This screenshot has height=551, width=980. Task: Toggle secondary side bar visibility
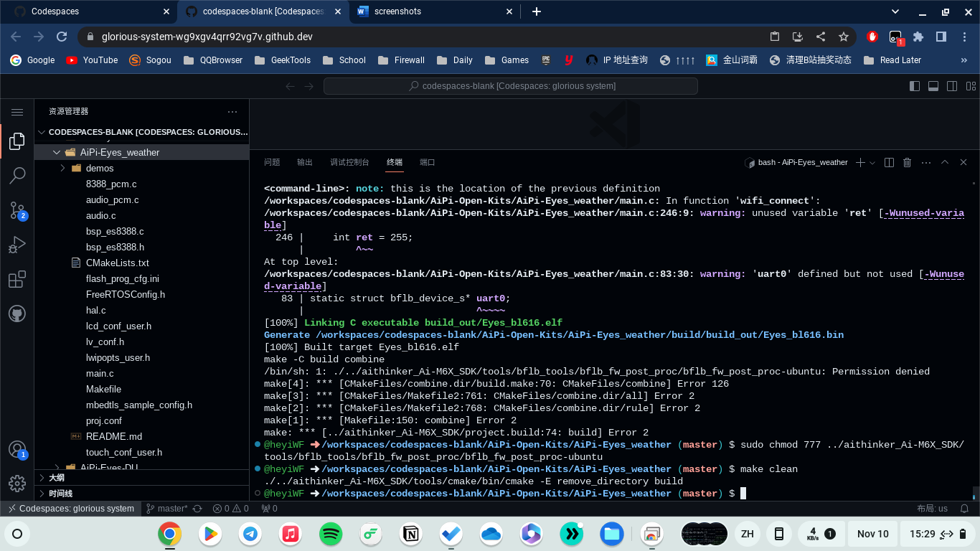click(x=952, y=86)
